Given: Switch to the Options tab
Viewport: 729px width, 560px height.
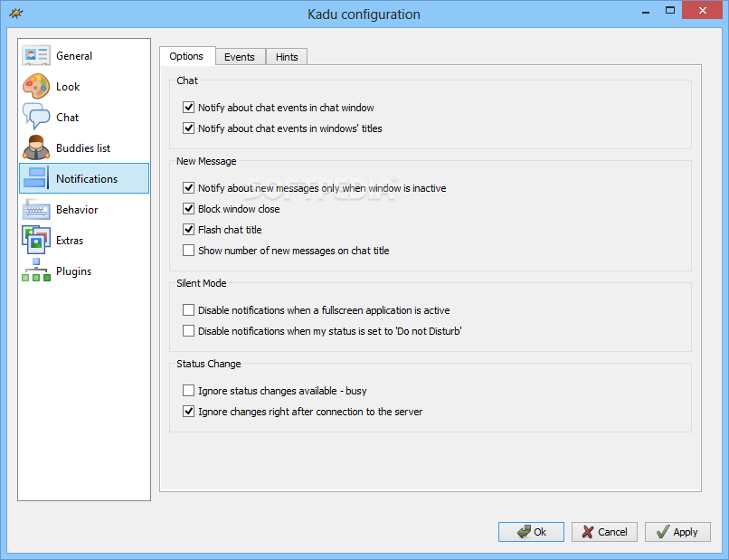Looking at the screenshot, I should tap(186, 56).
